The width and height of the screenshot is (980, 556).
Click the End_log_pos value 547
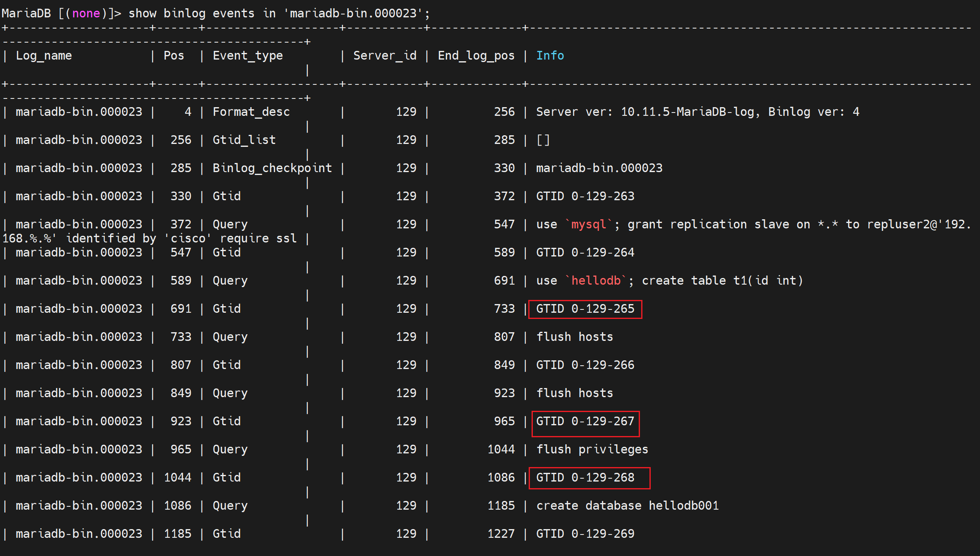tap(504, 225)
